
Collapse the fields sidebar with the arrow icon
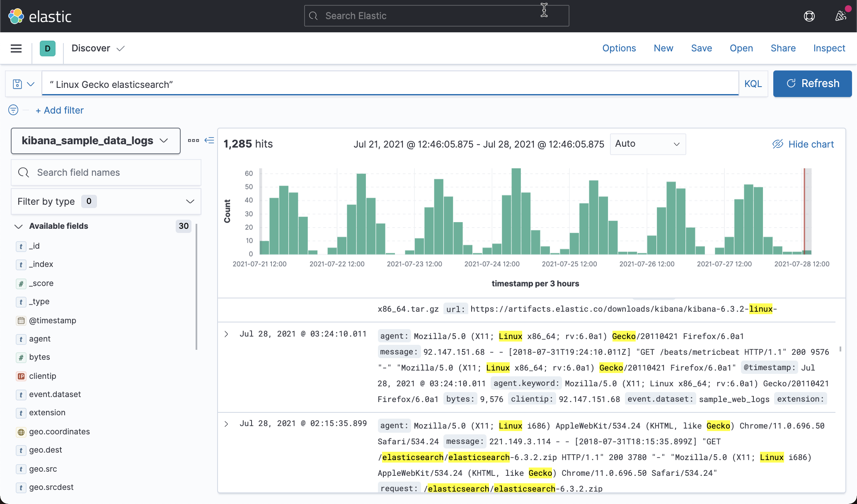point(210,141)
